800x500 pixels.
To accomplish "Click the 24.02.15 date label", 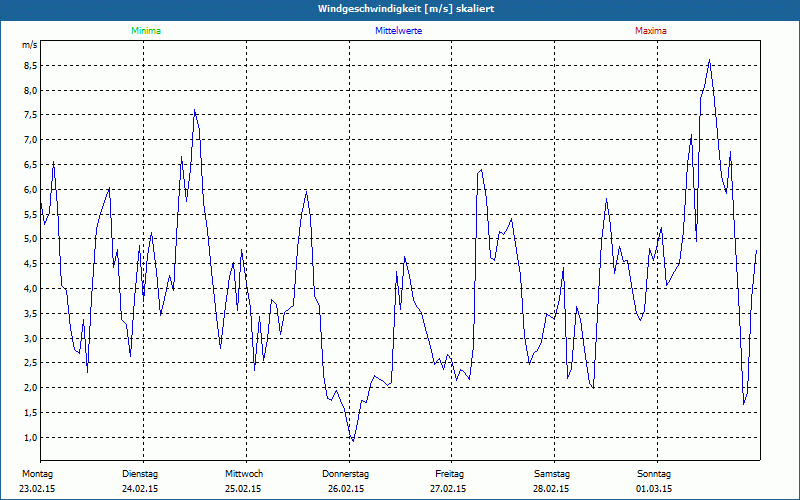I will point(140,489).
